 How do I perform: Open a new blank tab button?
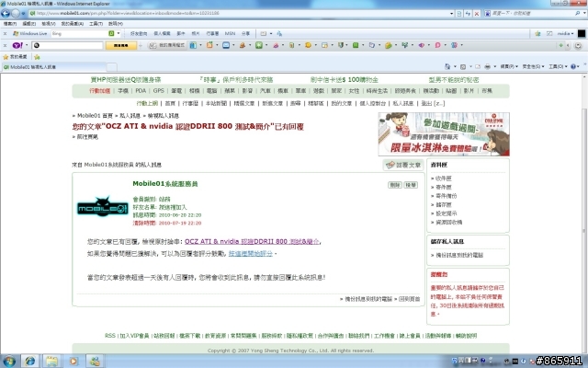pyautogui.click(x=112, y=67)
